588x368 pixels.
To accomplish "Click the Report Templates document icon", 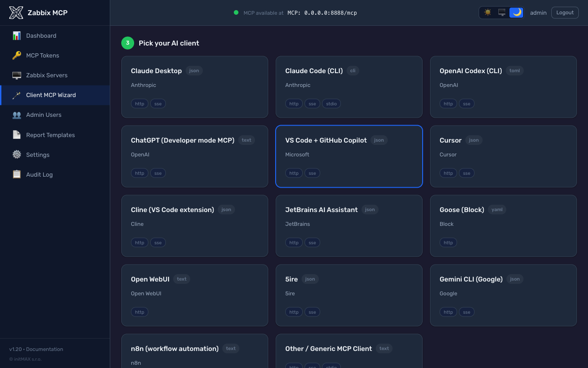I will [17, 135].
